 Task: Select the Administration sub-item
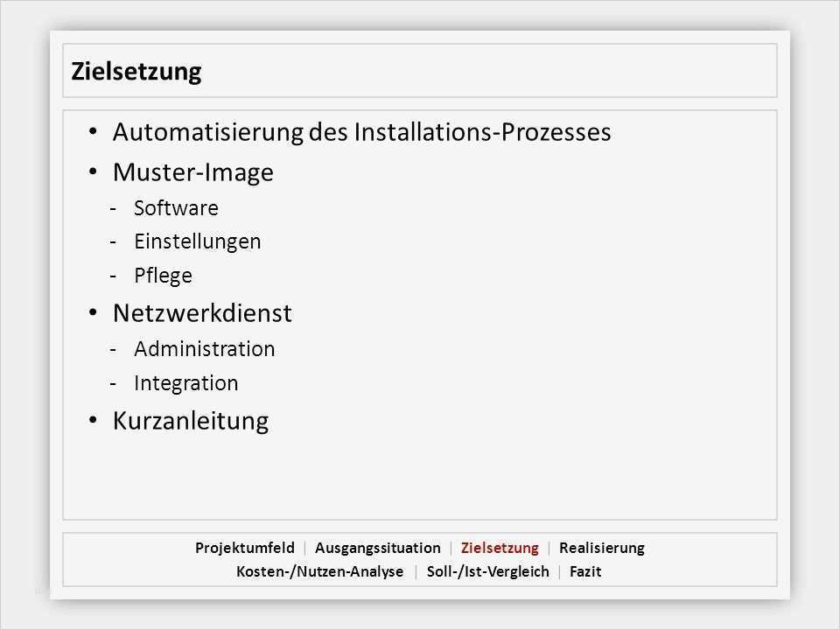pyautogui.click(x=204, y=349)
